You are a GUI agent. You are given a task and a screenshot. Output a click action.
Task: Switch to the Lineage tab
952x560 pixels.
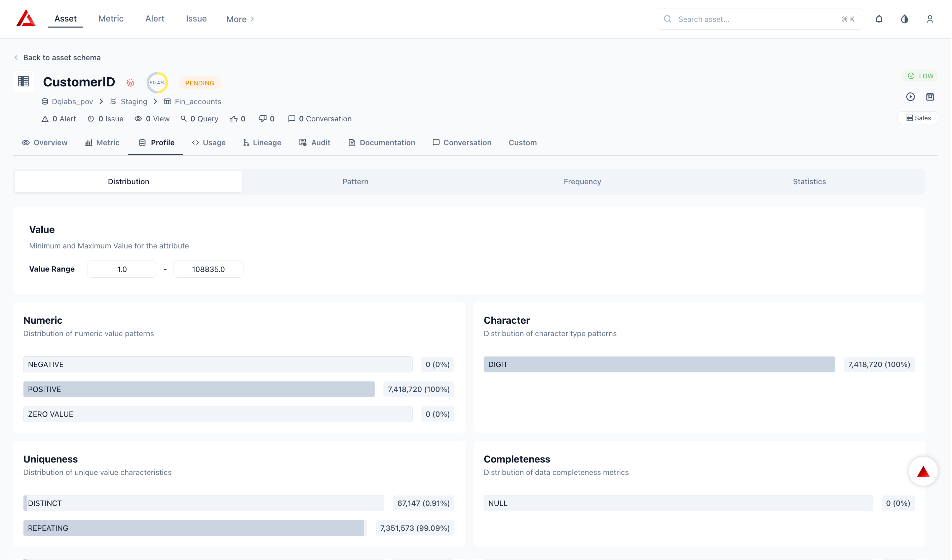[x=263, y=143]
